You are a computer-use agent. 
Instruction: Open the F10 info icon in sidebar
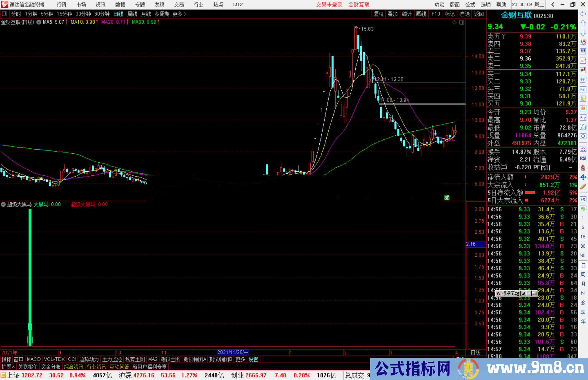[x=583, y=89]
